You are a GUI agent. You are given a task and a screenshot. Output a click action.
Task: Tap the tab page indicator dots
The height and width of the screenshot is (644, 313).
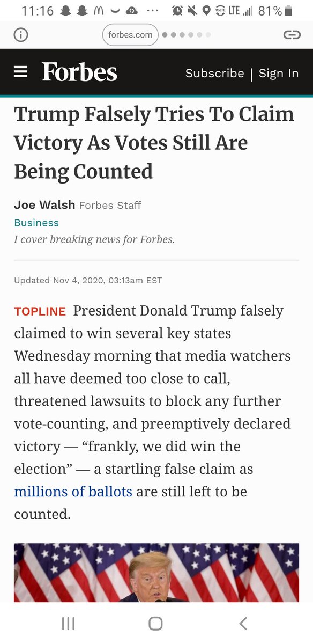pyautogui.click(x=186, y=35)
